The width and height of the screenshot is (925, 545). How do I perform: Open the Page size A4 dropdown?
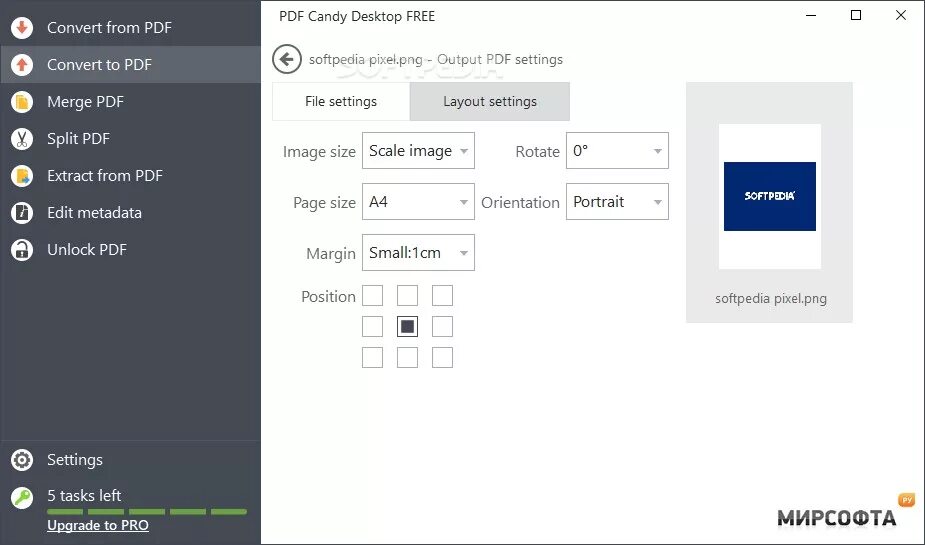(x=418, y=202)
